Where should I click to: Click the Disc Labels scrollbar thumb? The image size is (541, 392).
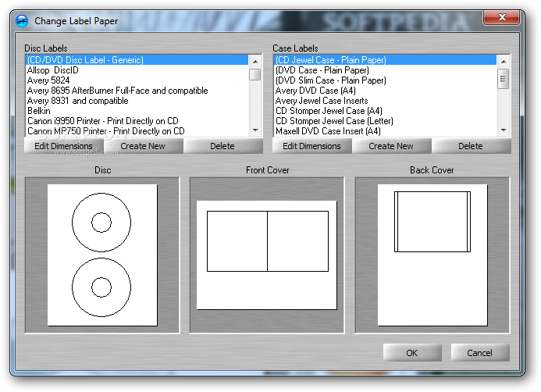click(255, 74)
